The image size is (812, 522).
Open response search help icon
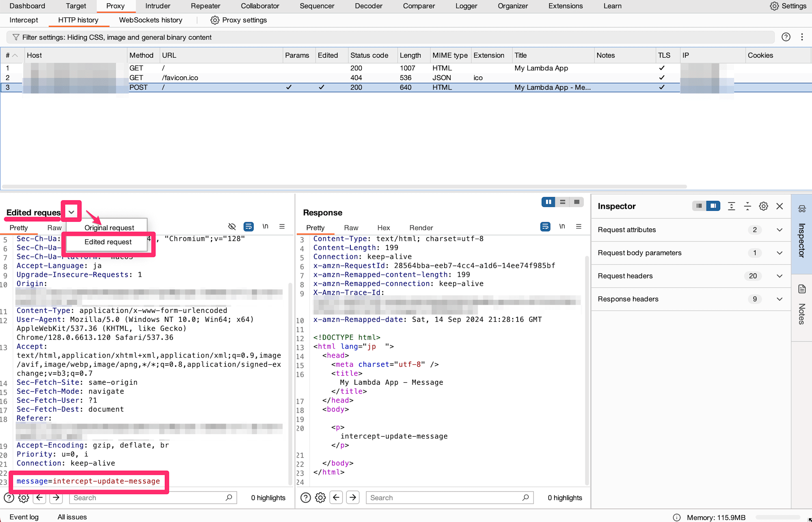305,498
